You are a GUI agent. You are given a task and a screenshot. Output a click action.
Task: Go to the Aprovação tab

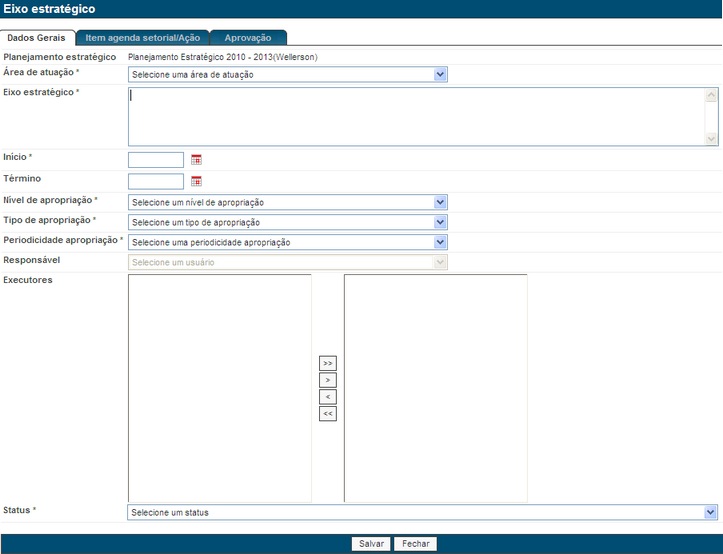(248, 38)
